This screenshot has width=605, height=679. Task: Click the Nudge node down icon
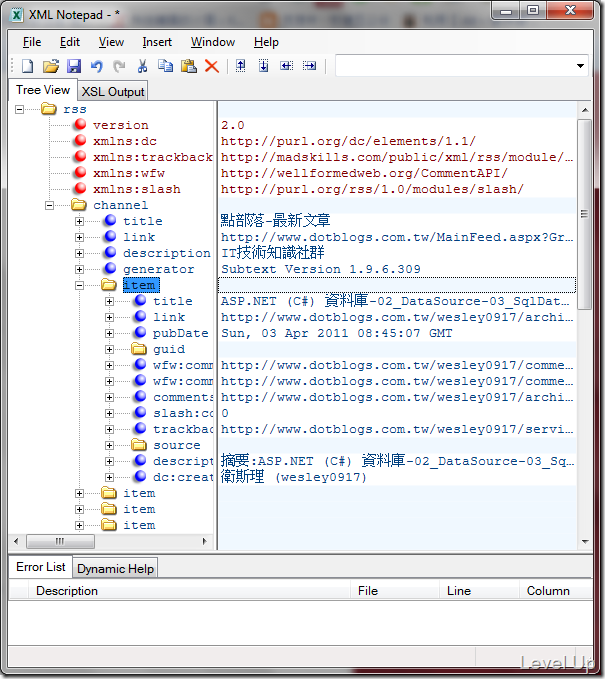(263, 66)
